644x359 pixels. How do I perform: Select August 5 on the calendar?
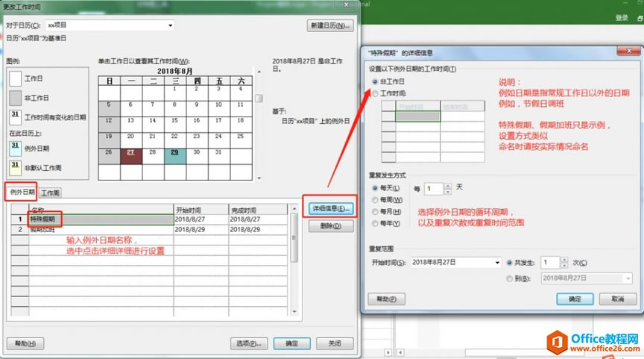110,108
